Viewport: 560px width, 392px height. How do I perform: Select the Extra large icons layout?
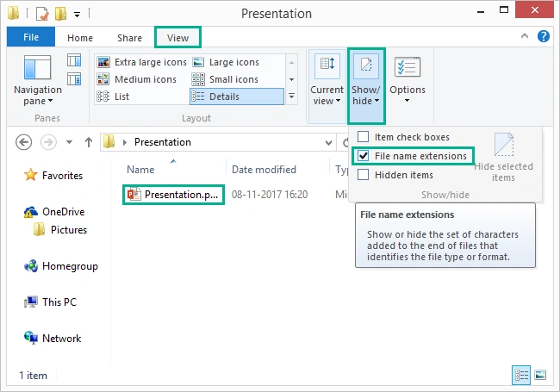(142, 62)
